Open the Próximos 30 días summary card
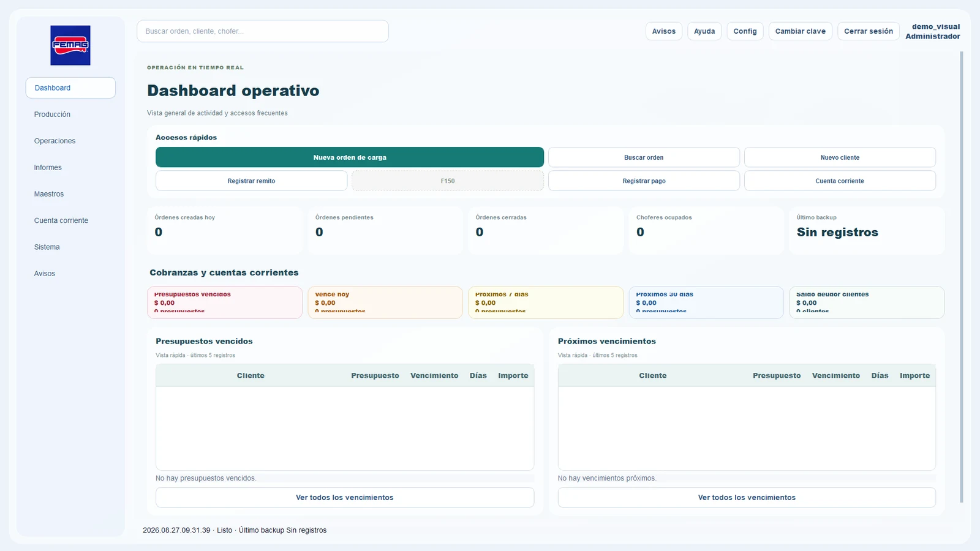980x551 pixels. click(x=706, y=302)
